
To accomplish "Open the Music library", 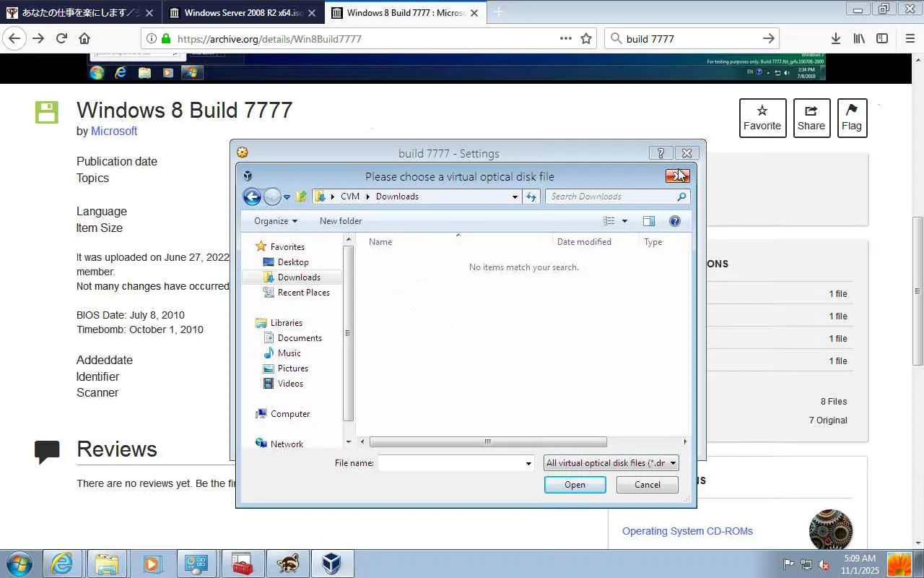I will [289, 353].
